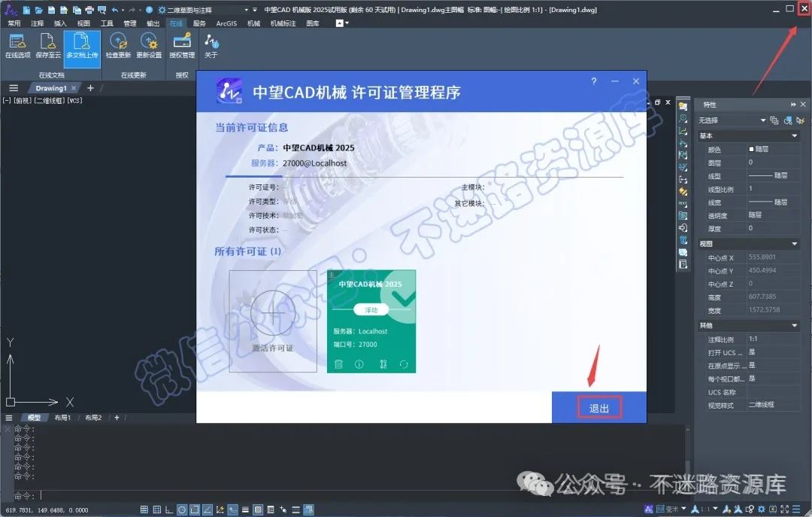The width and height of the screenshot is (812, 517).
Task: Switch to the 常用 ribbon tab
Action: (14, 23)
